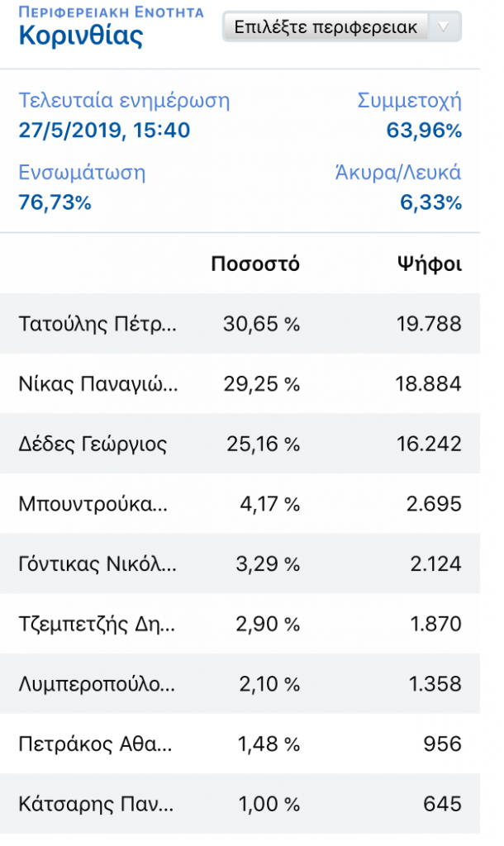Select the Επιλέξτε περιφερειακ combo box
Image resolution: width=504 pixels, height=846 pixels.
342,27
